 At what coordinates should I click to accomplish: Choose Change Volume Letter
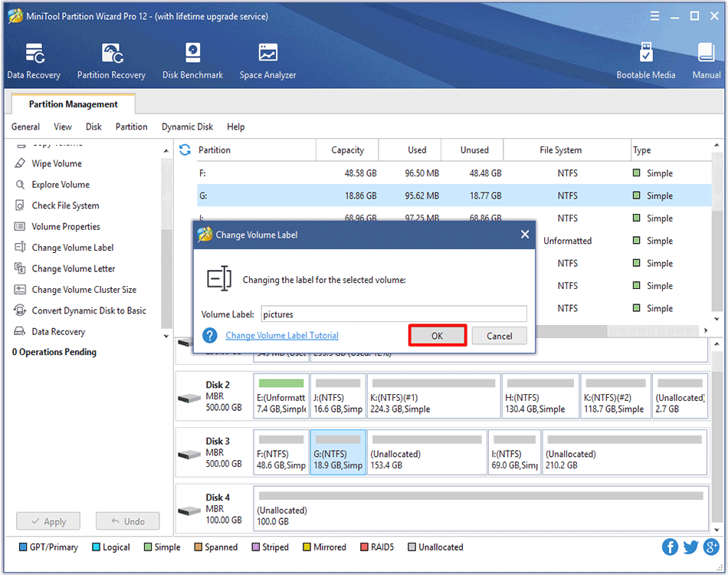(74, 268)
